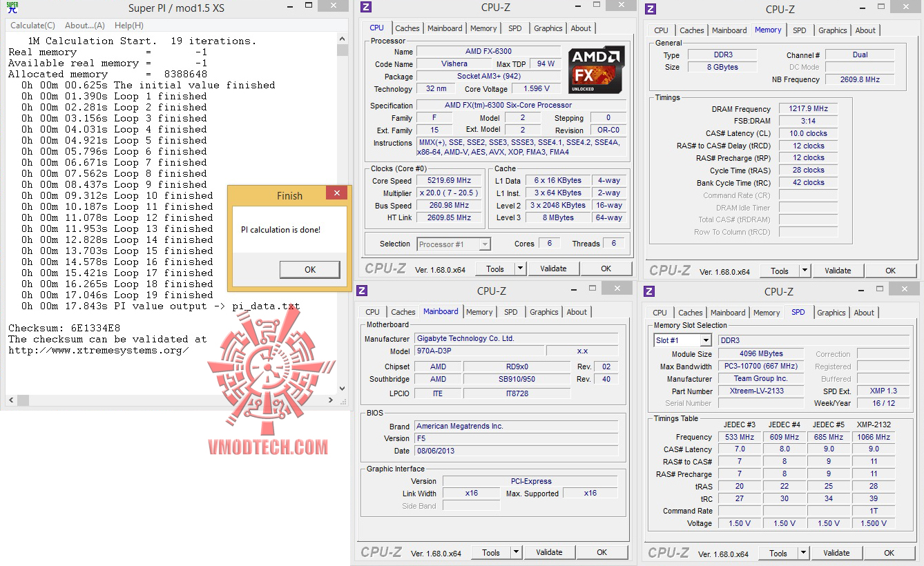Switch to CPU tab in CPU-Z motherboard window
The image size is (924, 566).
373,312
